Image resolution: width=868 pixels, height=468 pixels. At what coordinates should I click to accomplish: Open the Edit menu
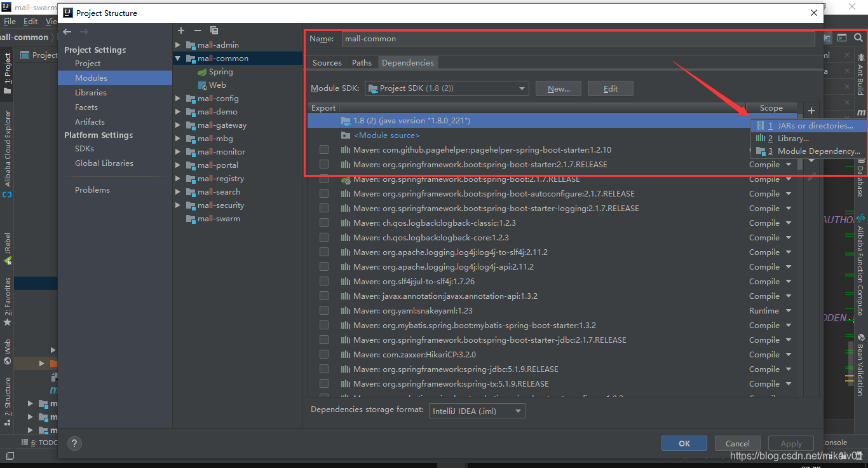point(31,21)
